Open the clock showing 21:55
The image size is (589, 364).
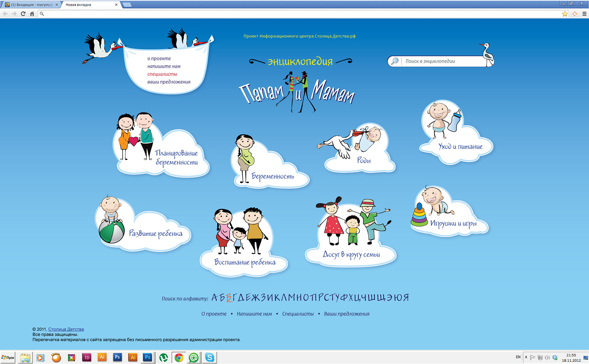click(571, 358)
